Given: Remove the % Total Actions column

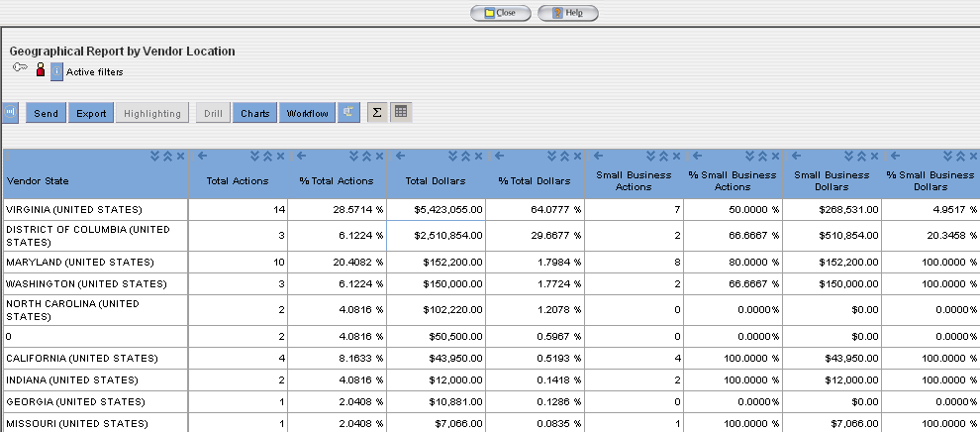Looking at the screenshot, I should 379,157.
